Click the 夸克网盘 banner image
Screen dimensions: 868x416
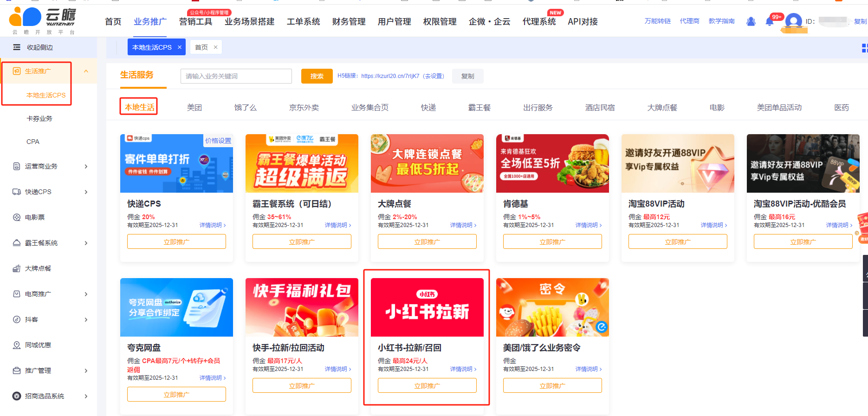pos(176,307)
